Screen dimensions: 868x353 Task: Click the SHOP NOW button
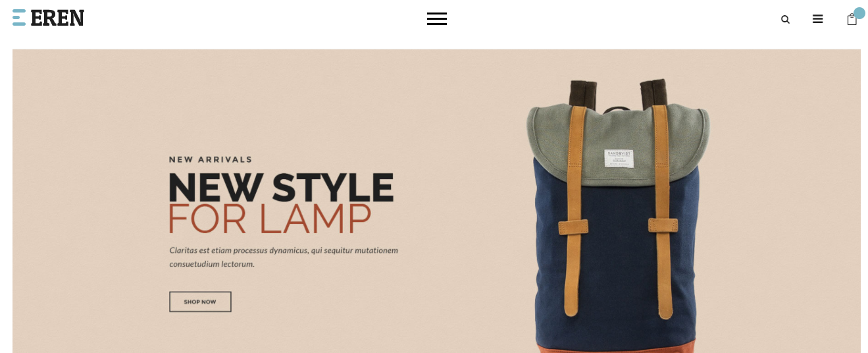tap(200, 302)
